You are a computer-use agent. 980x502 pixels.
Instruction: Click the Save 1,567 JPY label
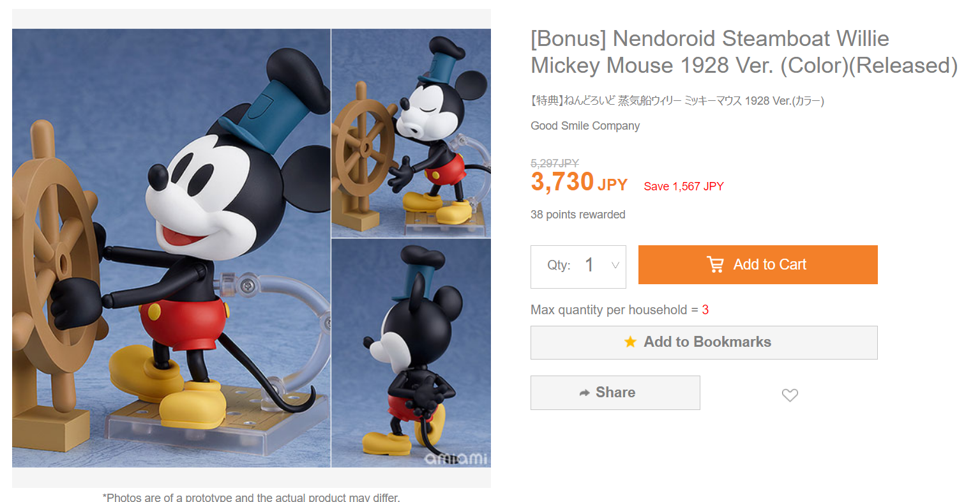pyautogui.click(x=684, y=186)
